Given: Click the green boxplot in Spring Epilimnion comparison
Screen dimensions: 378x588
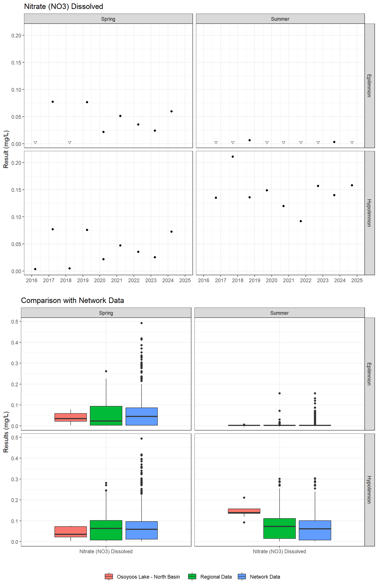Looking at the screenshot, I should point(106,415).
